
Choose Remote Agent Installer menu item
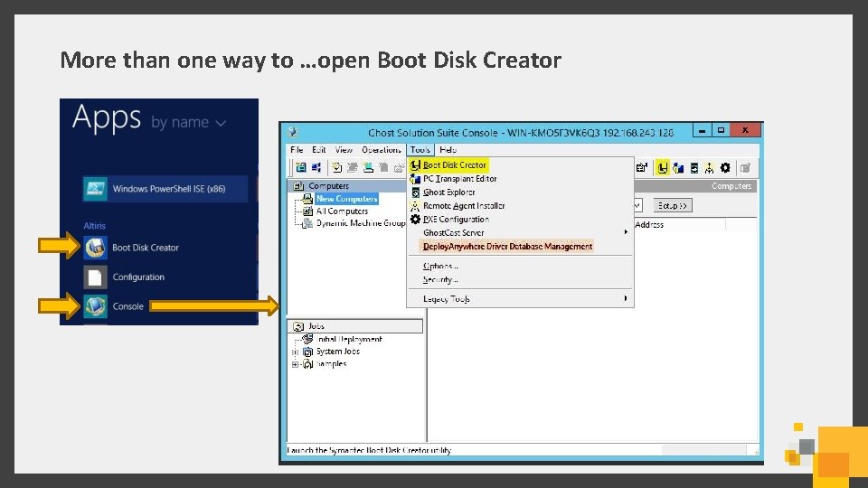click(x=521, y=206)
